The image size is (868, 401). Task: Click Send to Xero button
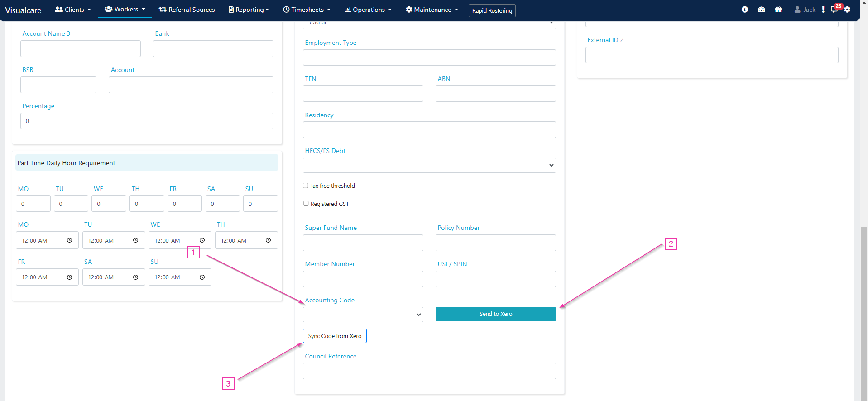click(496, 314)
